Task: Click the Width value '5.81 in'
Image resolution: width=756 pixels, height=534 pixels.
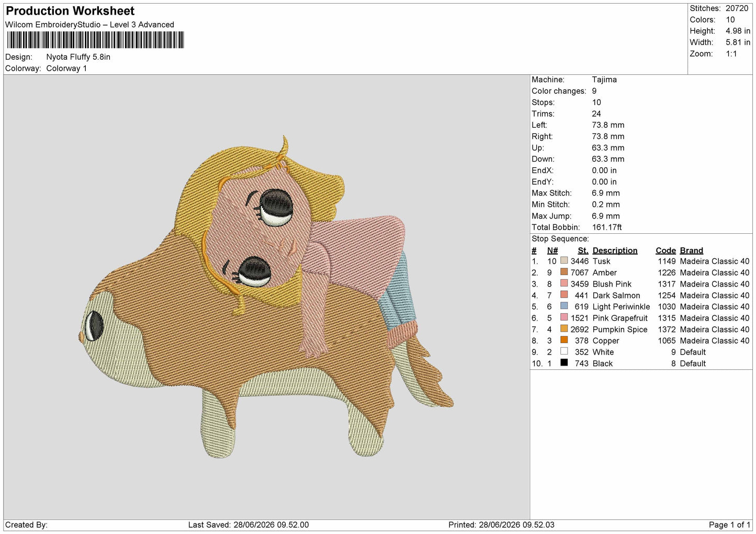Action: pyautogui.click(x=738, y=42)
